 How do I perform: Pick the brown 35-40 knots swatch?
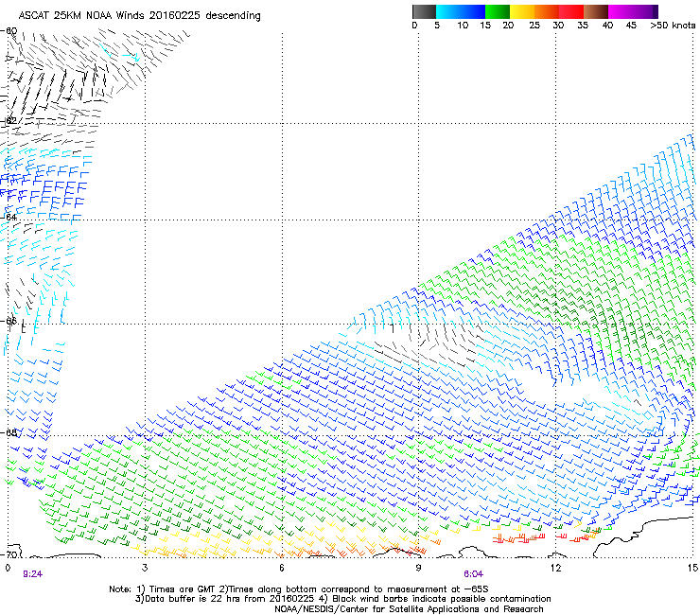596,11
